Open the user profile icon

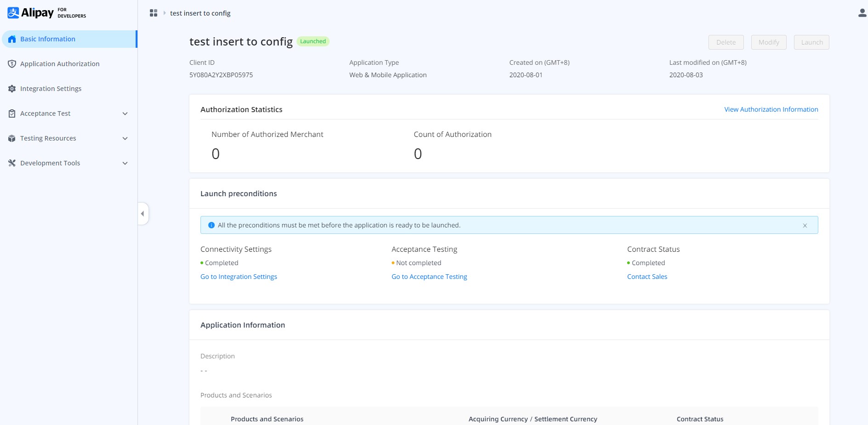coord(862,13)
